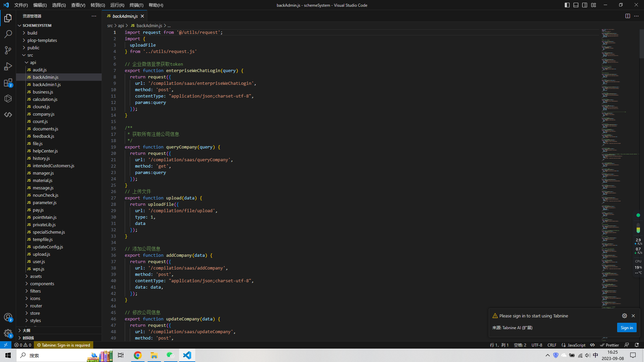
Task: Open Google Chrome from the taskbar
Action: click(138, 355)
